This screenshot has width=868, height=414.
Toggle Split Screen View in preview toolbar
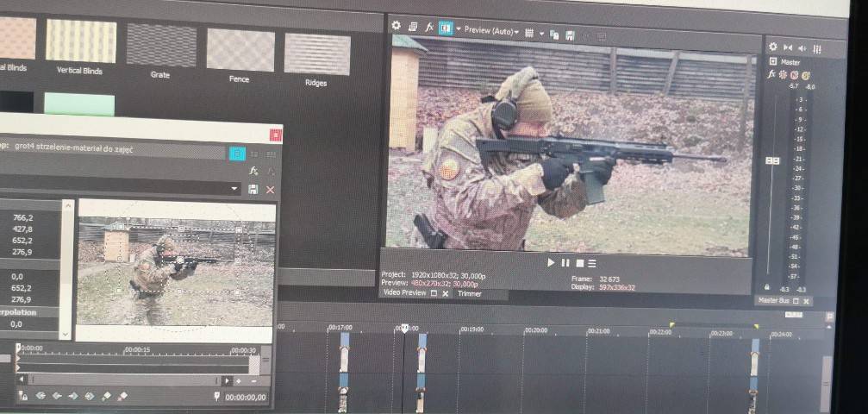[446, 28]
